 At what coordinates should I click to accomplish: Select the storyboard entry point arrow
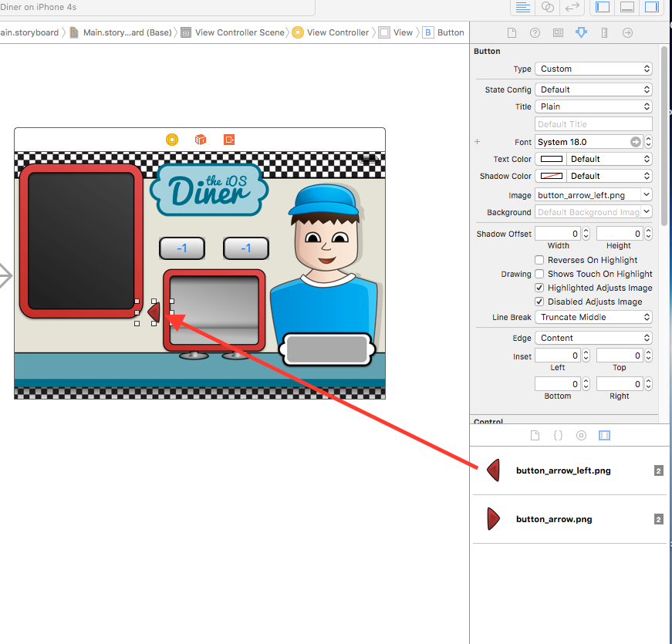pos(5,275)
